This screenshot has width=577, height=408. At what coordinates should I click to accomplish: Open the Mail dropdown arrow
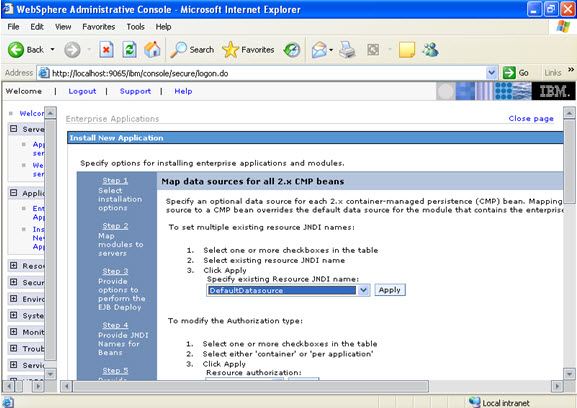[x=331, y=50]
